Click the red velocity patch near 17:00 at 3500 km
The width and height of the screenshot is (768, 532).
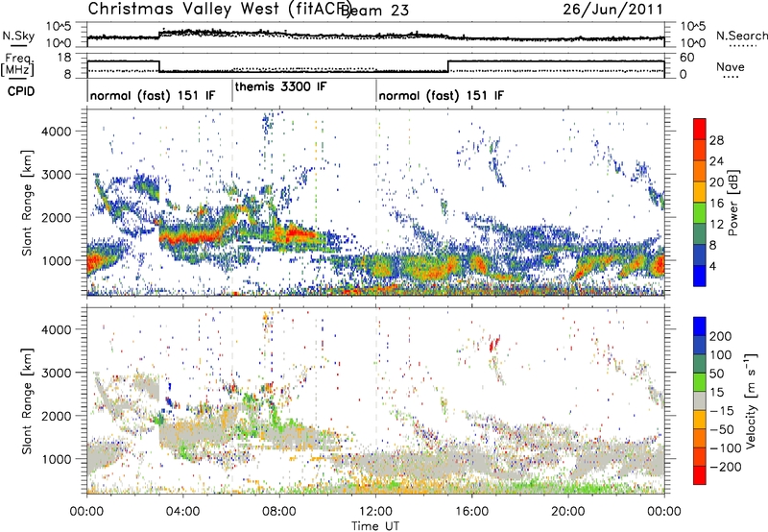(494, 343)
